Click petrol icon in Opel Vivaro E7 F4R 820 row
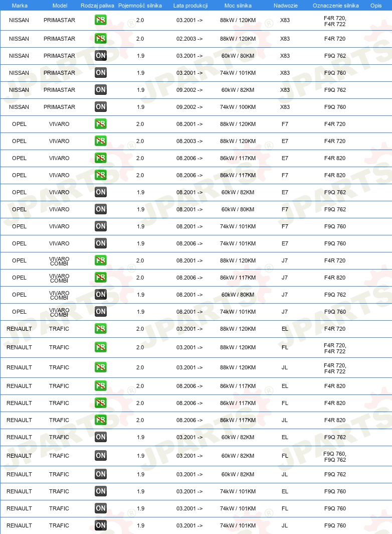The height and width of the screenshot is (534, 392). (x=100, y=158)
